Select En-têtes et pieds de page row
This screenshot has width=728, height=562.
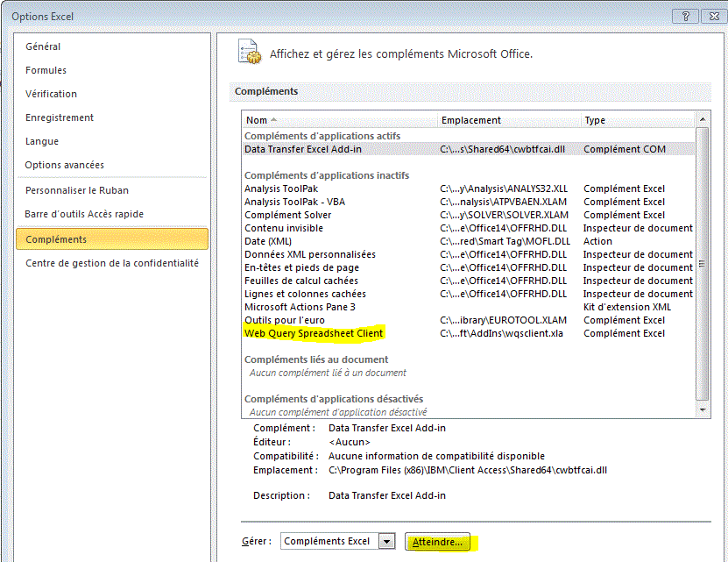click(468, 267)
